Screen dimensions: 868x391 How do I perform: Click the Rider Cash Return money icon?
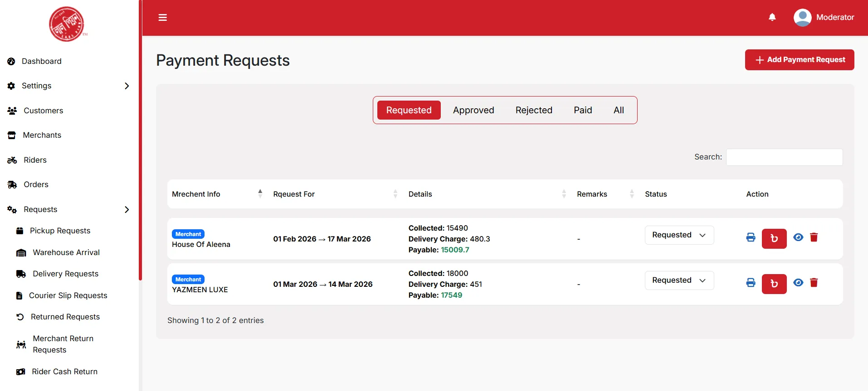(x=21, y=372)
